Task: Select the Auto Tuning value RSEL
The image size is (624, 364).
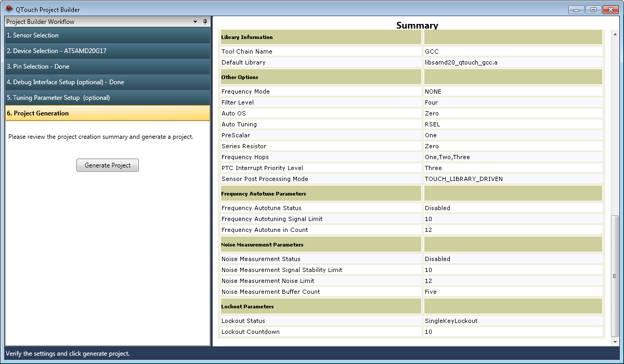Action: pyautogui.click(x=432, y=124)
